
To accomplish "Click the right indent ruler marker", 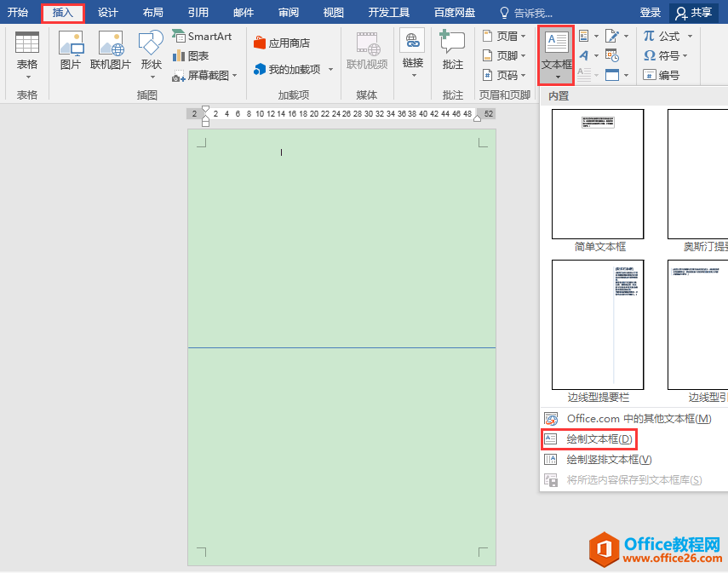I will click(x=477, y=118).
